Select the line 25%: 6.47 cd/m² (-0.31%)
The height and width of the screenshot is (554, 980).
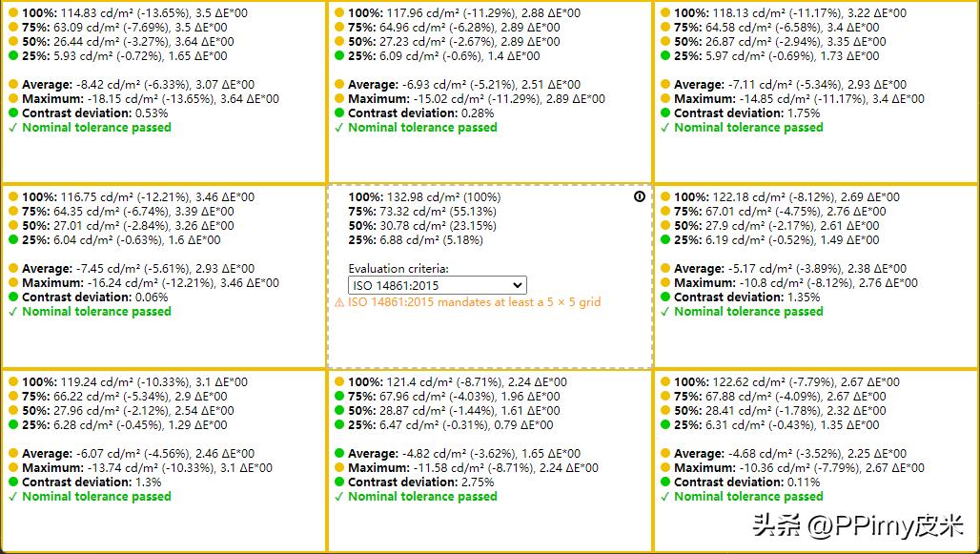(451, 425)
